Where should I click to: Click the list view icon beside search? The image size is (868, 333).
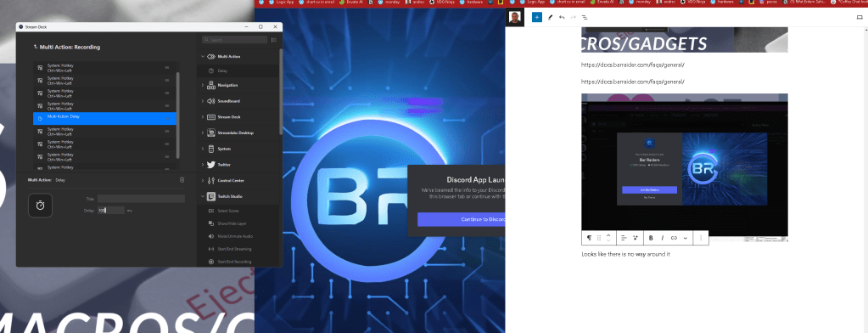274,40
